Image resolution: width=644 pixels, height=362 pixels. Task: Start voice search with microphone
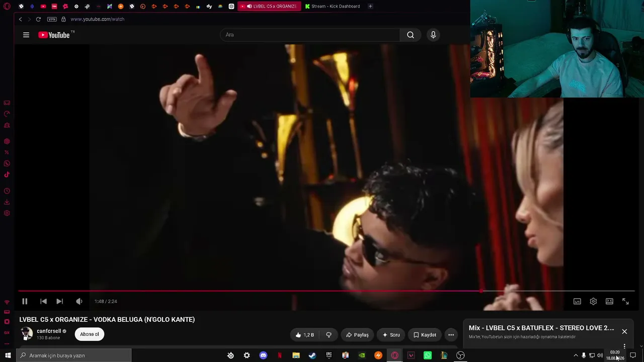point(433,35)
